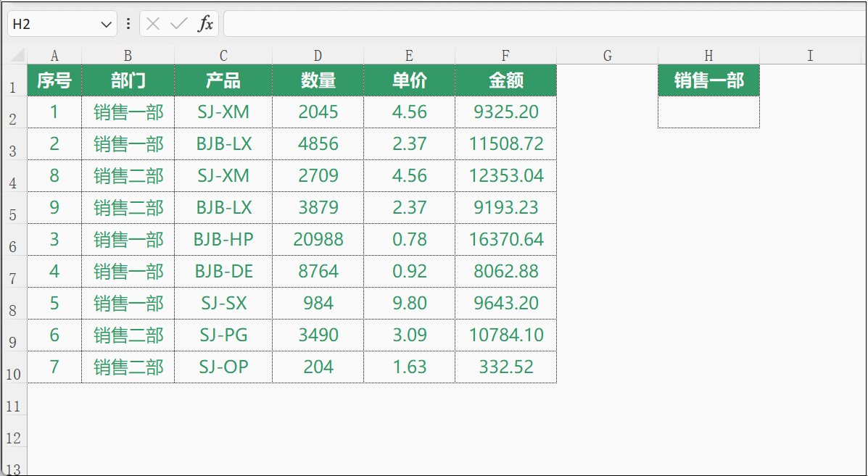Click the amount cell 11508.72
This screenshot has height=476, width=868.
click(505, 144)
